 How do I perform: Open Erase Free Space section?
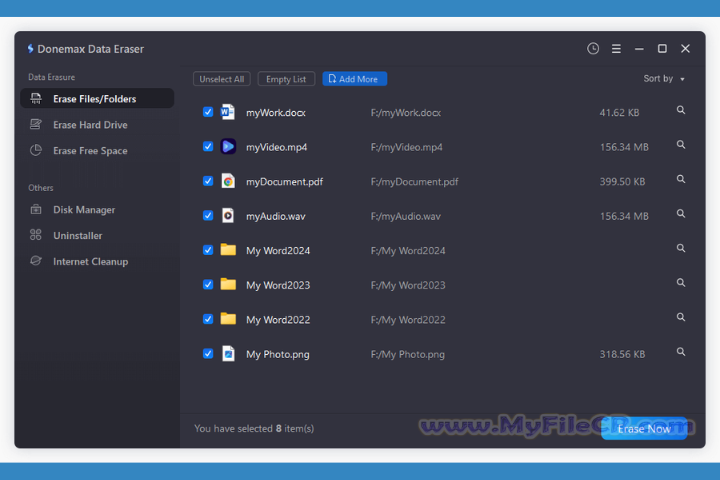(97, 150)
